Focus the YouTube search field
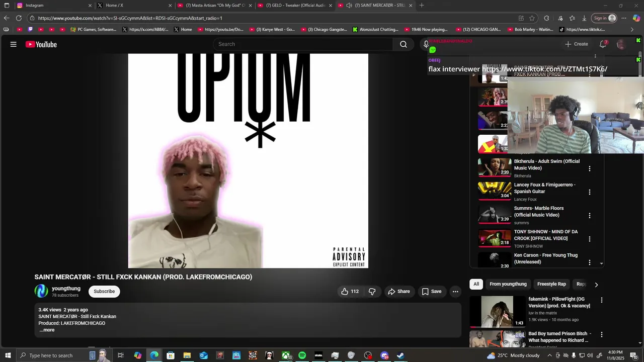 [303, 44]
